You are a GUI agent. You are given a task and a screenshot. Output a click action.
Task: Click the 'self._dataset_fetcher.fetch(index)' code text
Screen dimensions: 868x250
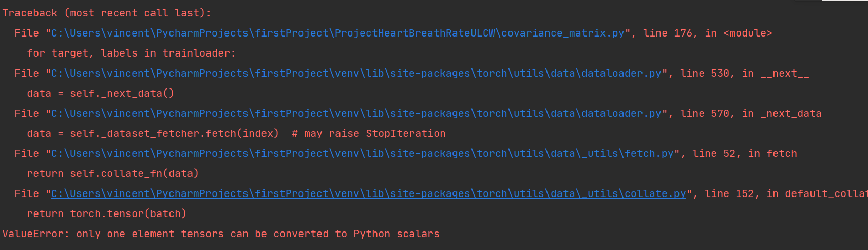[x=174, y=134]
